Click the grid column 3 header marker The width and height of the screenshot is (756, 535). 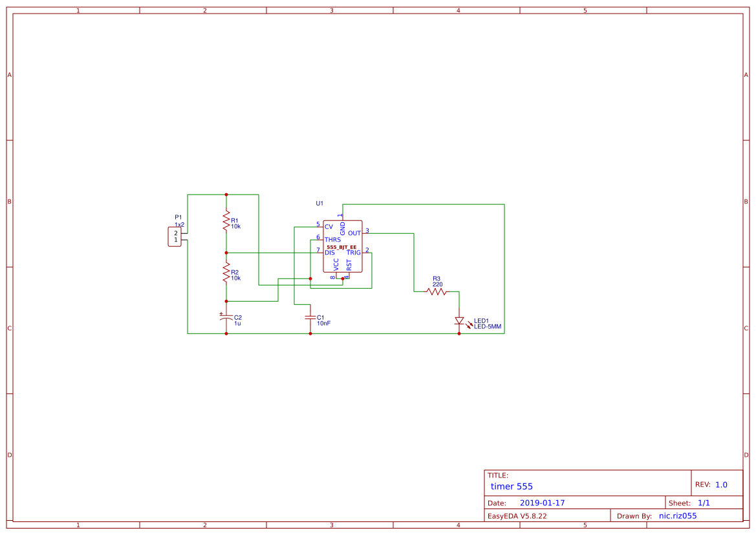[330, 9]
